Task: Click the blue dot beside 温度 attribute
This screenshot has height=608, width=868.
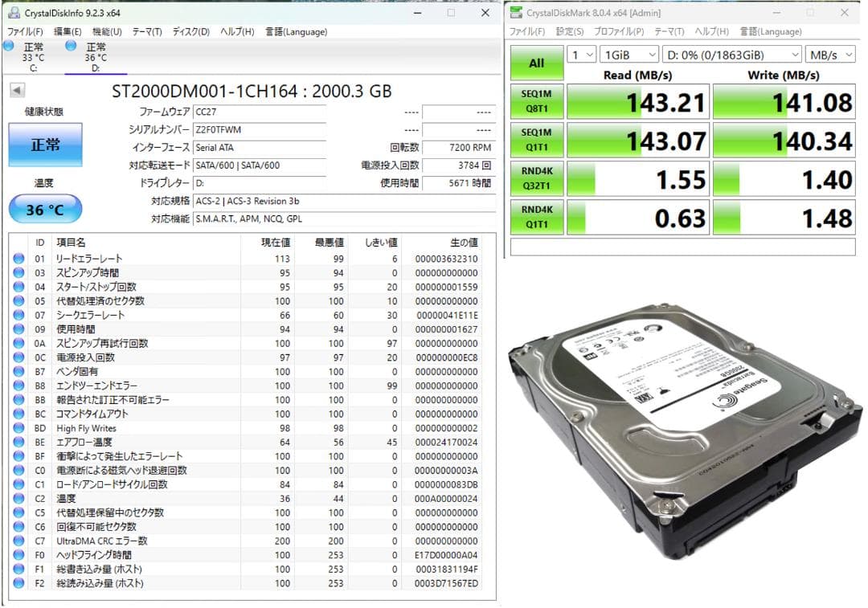Action: click(x=18, y=498)
